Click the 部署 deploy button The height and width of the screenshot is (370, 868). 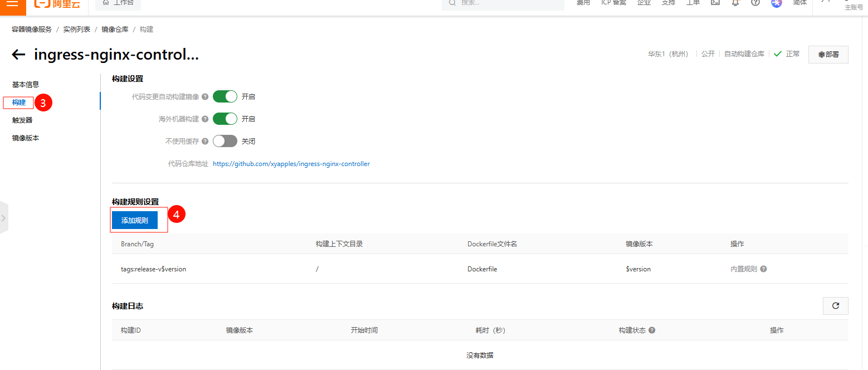point(828,55)
